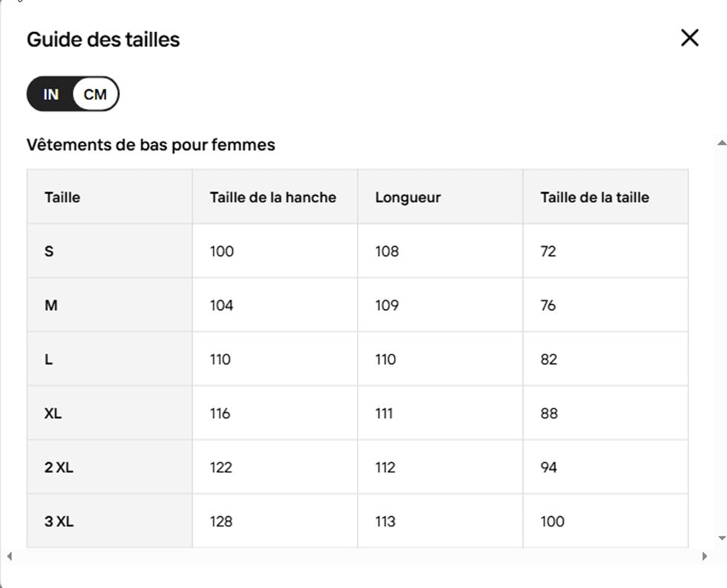Select the 3 XL size row label
The height and width of the screenshot is (588, 727).
(x=59, y=522)
